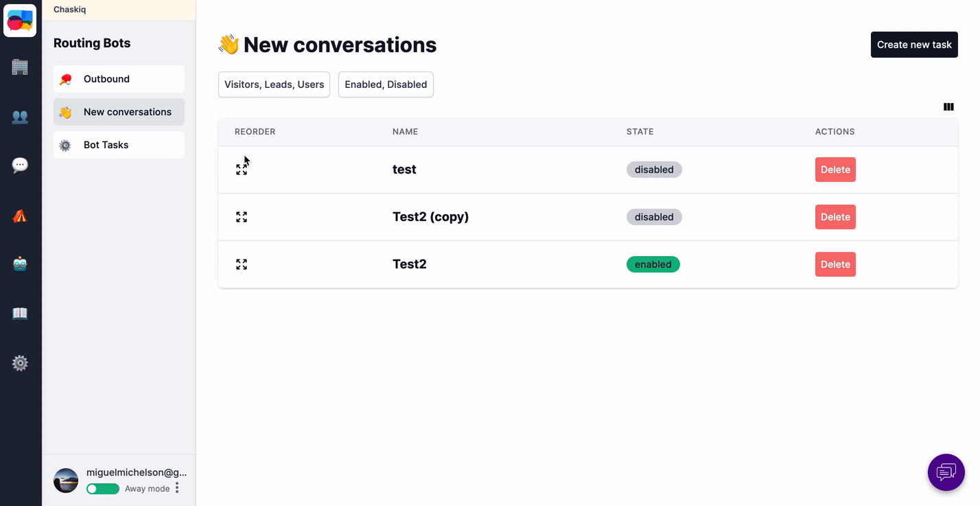Screen dimensions: 980x506
Task: Toggle the Away mode switch
Action: coord(102,489)
